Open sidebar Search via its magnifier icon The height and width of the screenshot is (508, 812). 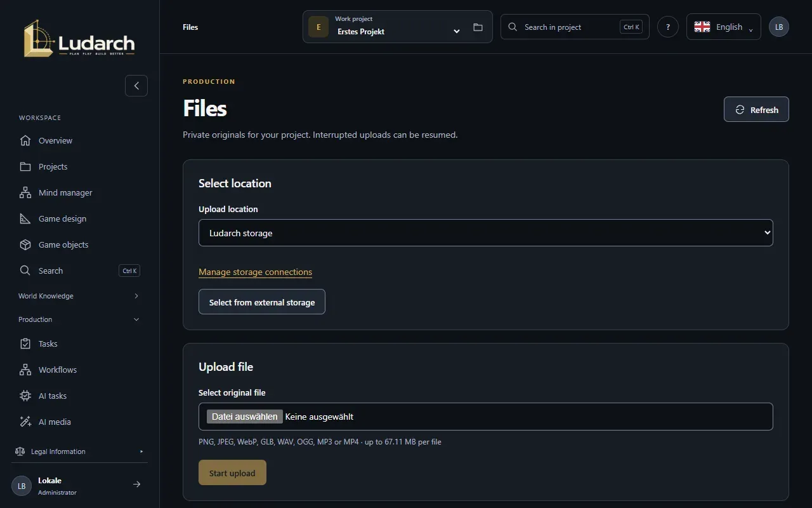pos(25,271)
